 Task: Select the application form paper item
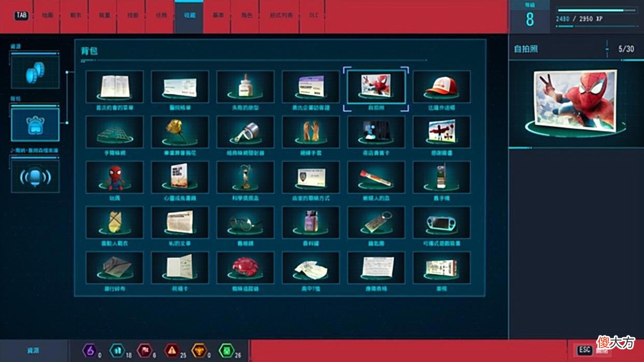pos(376,267)
